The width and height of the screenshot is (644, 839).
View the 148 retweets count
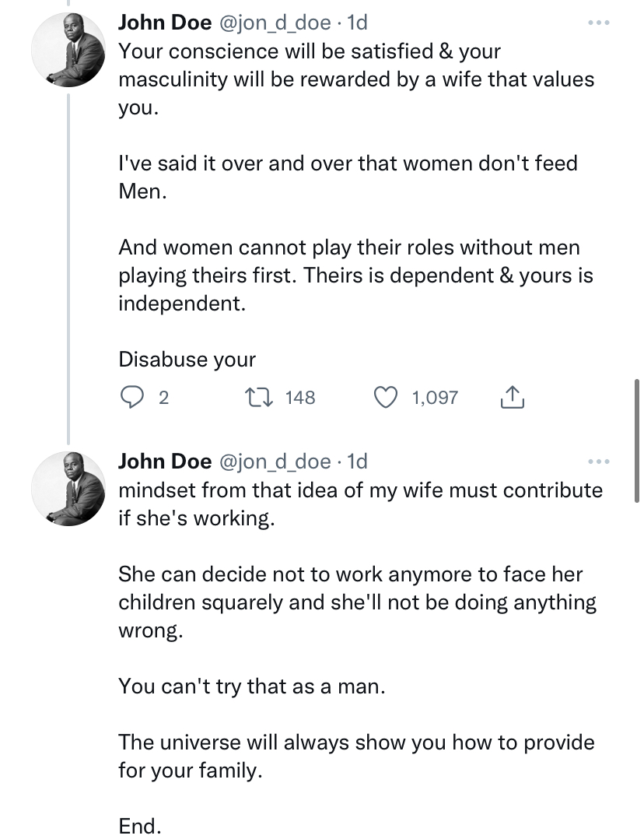coord(300,398)
